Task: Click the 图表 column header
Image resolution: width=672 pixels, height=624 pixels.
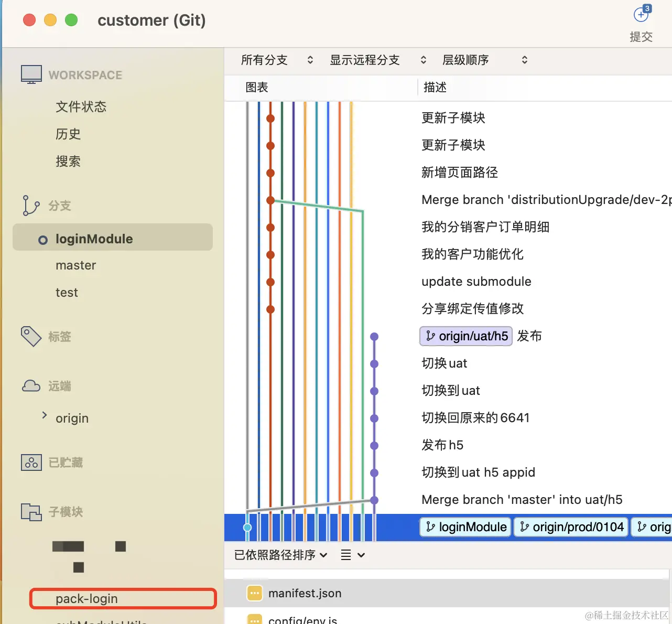Action: [x=257, y=88]
